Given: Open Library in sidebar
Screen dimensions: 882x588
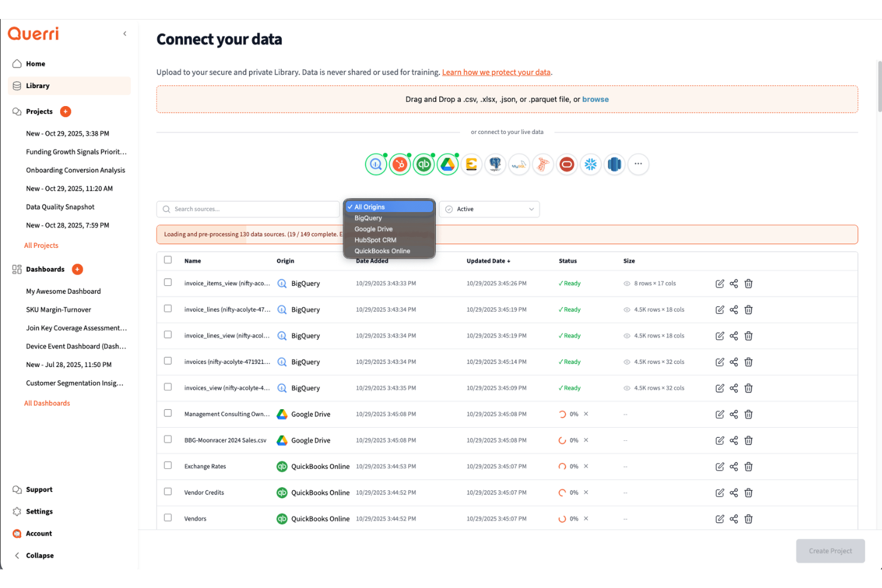Looking at the screenshot, I should [69, 86].
